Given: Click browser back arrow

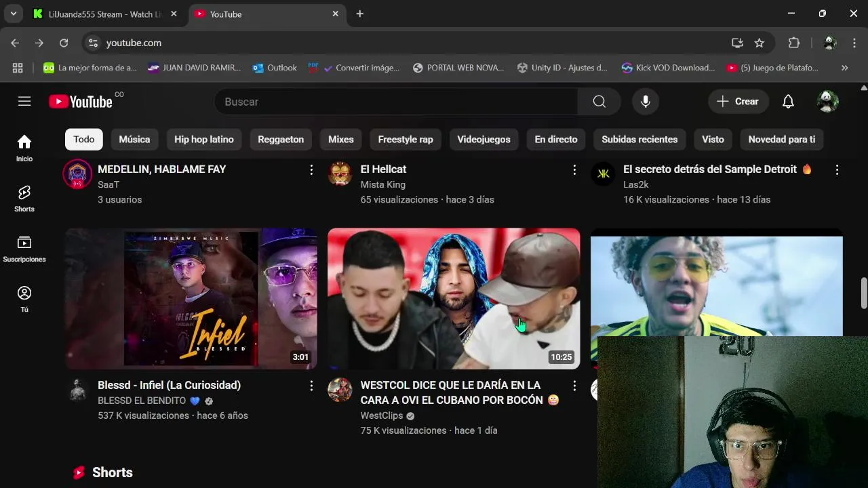Looking at the screenshot, I should [15, 43].
